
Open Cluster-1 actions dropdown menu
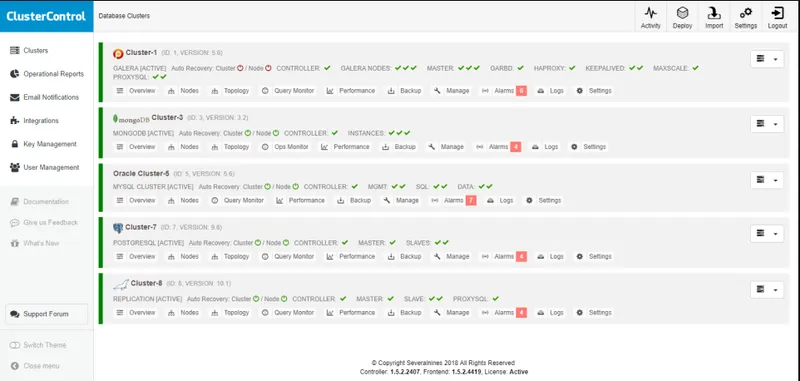pyautogui.click(x=767, y=59)
